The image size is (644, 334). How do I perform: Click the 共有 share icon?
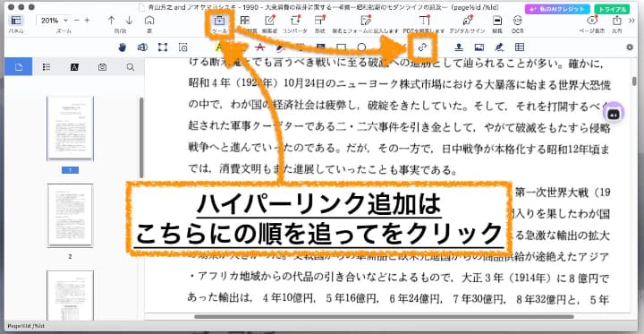point(616,23)
